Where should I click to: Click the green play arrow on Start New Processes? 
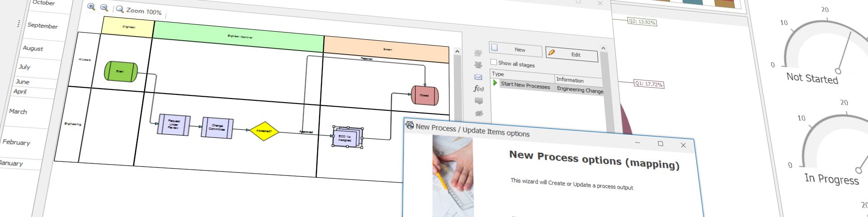coord(495,83)
